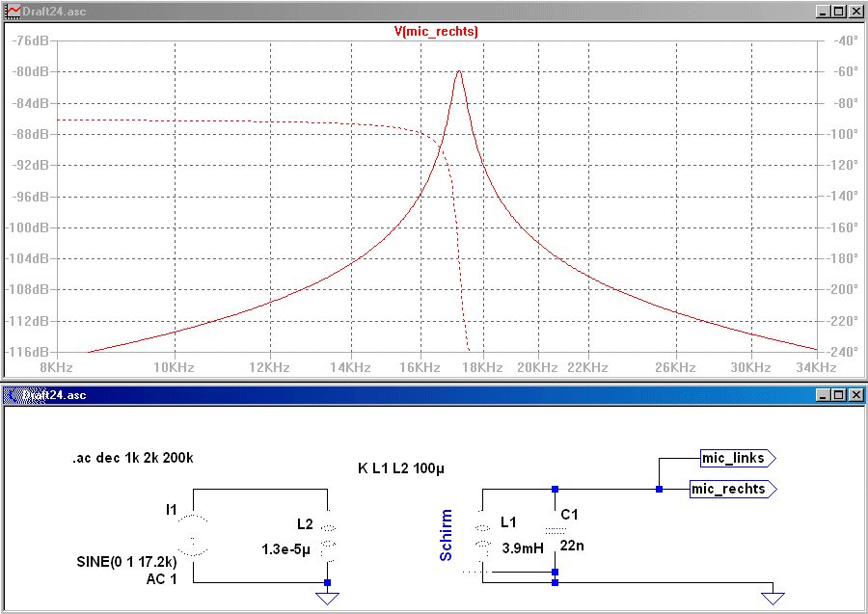Click the 26KHz frequency axis label

[675, 367]
